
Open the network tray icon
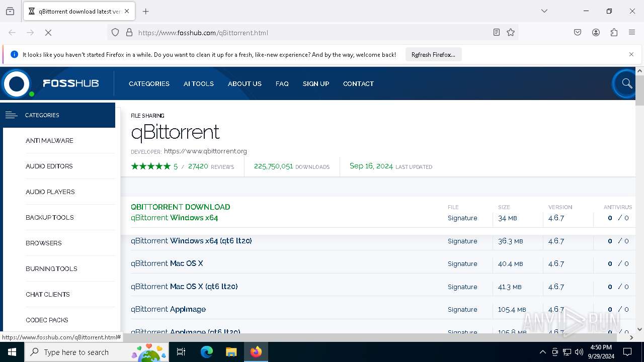pos(567,352)
